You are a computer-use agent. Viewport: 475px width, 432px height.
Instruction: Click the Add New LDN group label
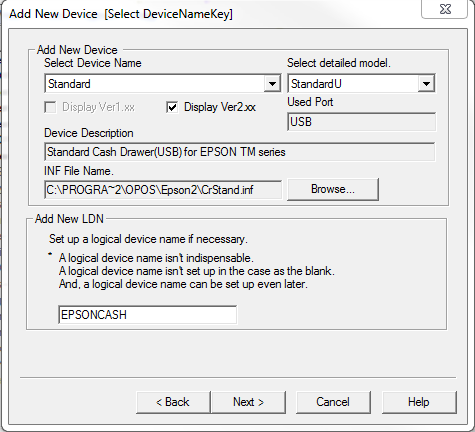(x=69, y=219)
